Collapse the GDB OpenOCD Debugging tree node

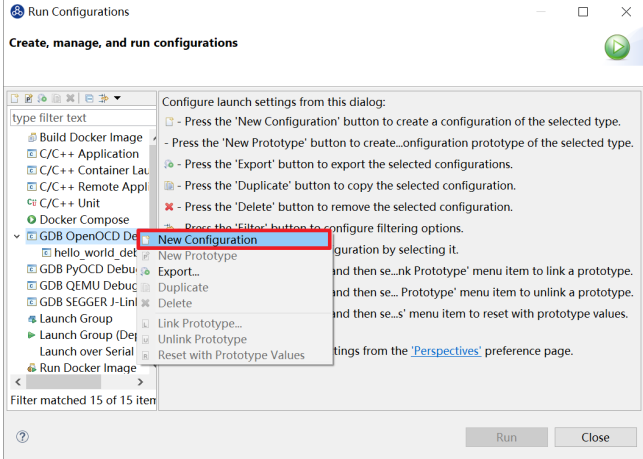(x=17, y=236)
